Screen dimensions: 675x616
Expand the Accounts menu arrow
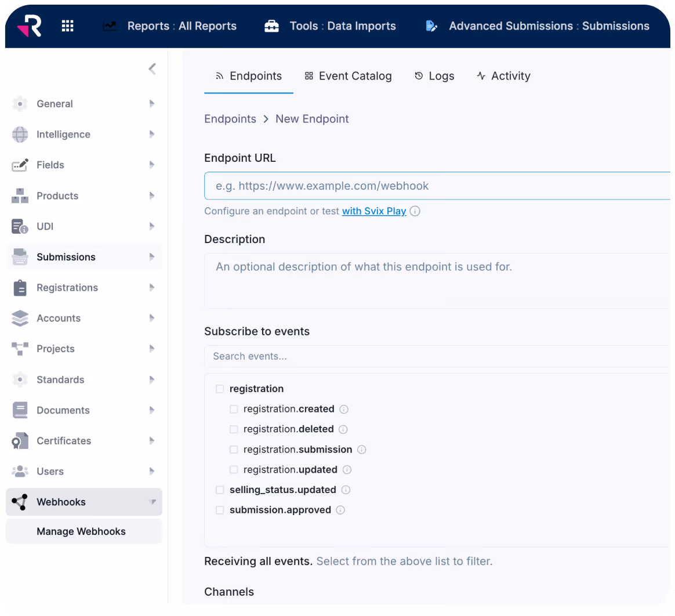(152, 318)
